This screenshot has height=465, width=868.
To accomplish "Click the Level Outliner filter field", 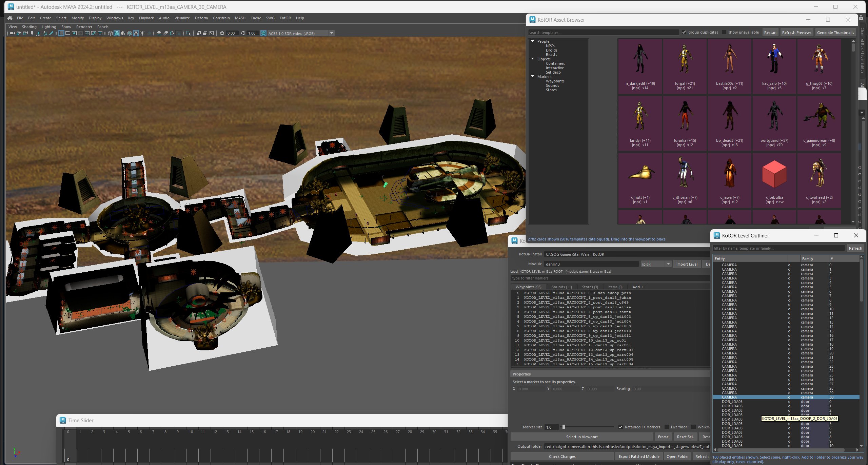I will coord(778,248).
